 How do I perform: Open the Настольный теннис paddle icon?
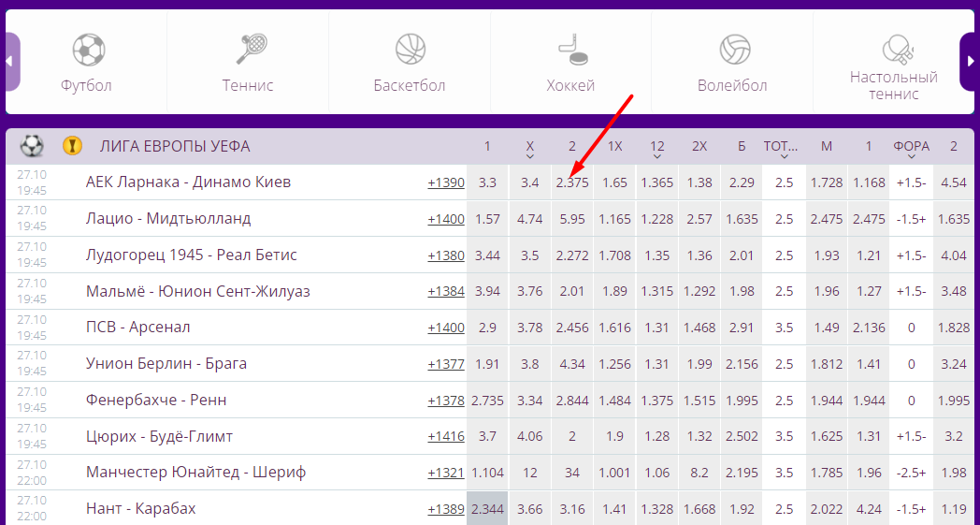pos(896,47)
